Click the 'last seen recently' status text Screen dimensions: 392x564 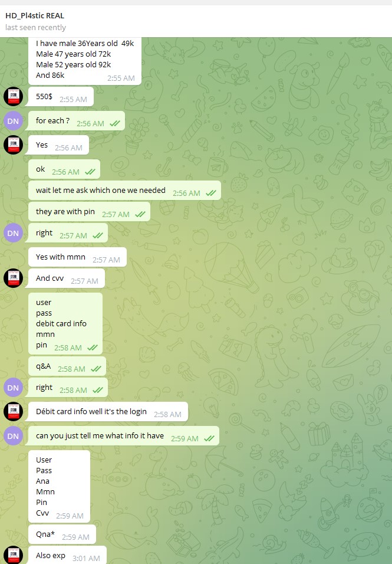(35, 28)
